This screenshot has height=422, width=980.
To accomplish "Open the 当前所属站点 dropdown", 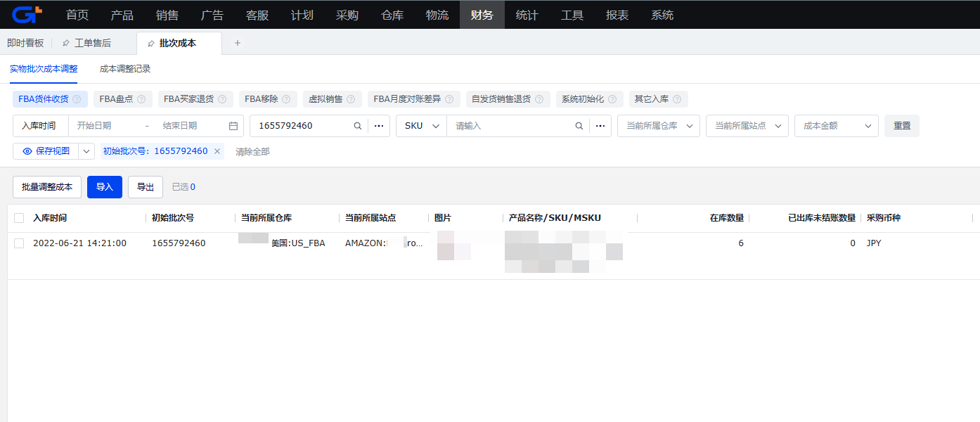I will pos(747,126).
